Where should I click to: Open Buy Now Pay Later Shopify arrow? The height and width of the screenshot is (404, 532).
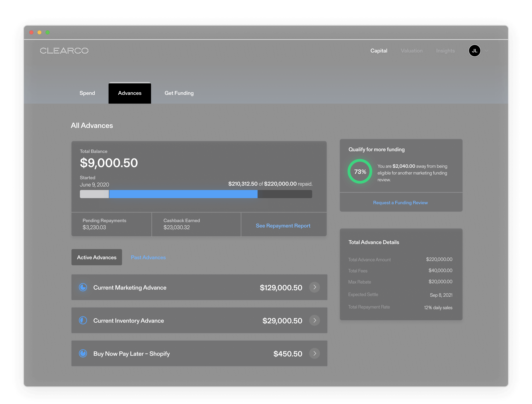click(x=314, y=353)
